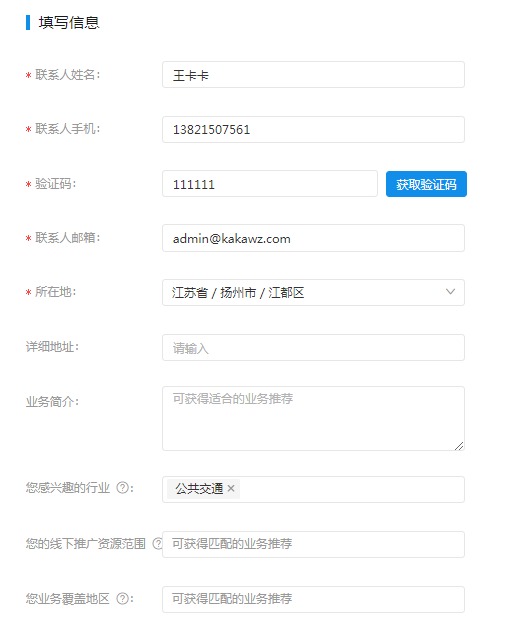Focus the 联系人姓名 field containing 王卡卡

[313, 75]
